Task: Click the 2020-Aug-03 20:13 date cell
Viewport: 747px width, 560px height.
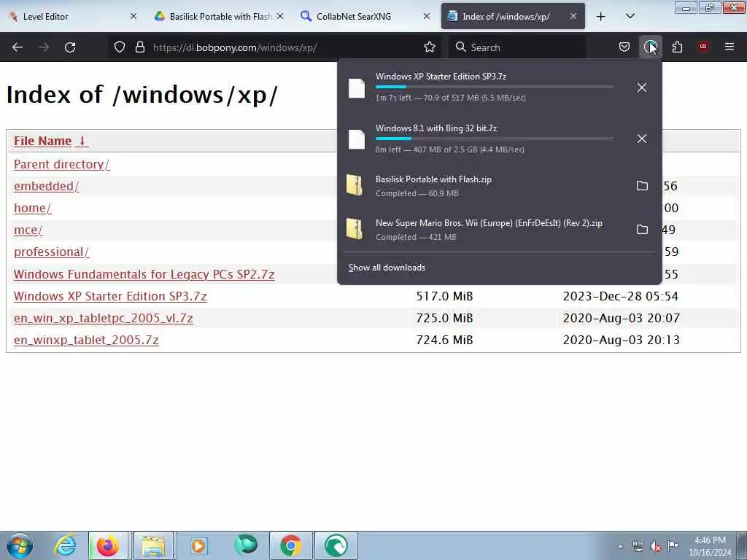Action: [x=621, y=340]
